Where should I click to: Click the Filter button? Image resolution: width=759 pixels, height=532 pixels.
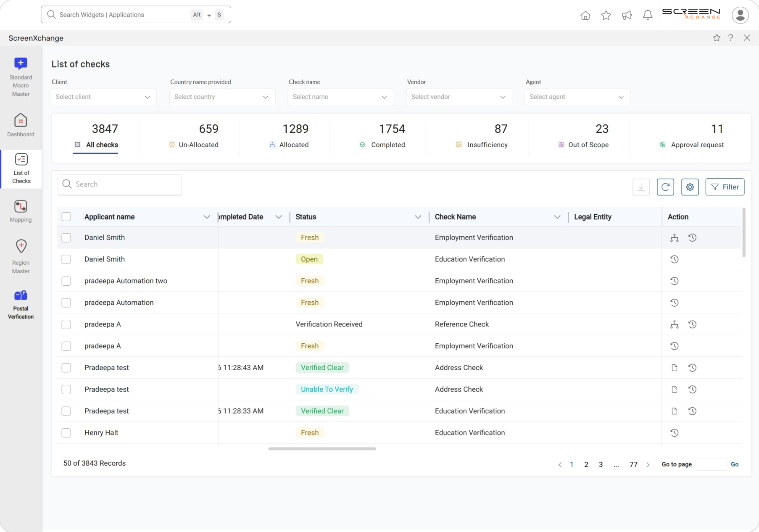pyautogui.click(x=725, y=187)
